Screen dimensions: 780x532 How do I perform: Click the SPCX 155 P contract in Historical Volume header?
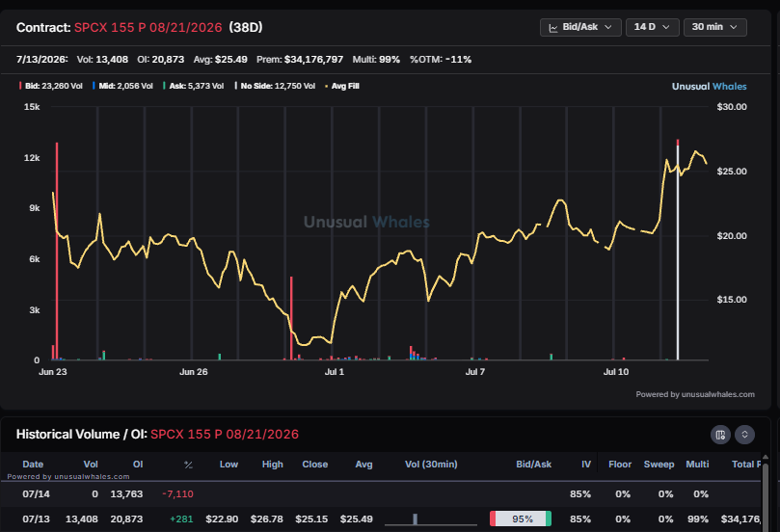pos(225,435)
